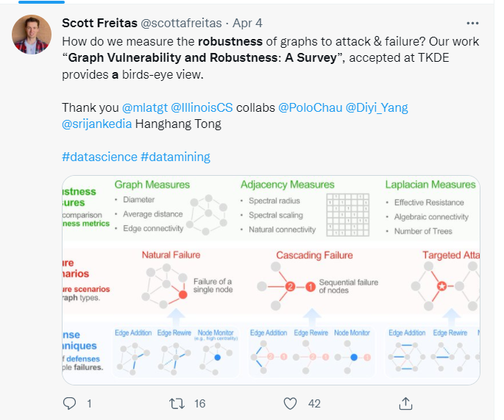
Task: Visit the @Diyi_Yang profile mention
Action: [374, 107]
